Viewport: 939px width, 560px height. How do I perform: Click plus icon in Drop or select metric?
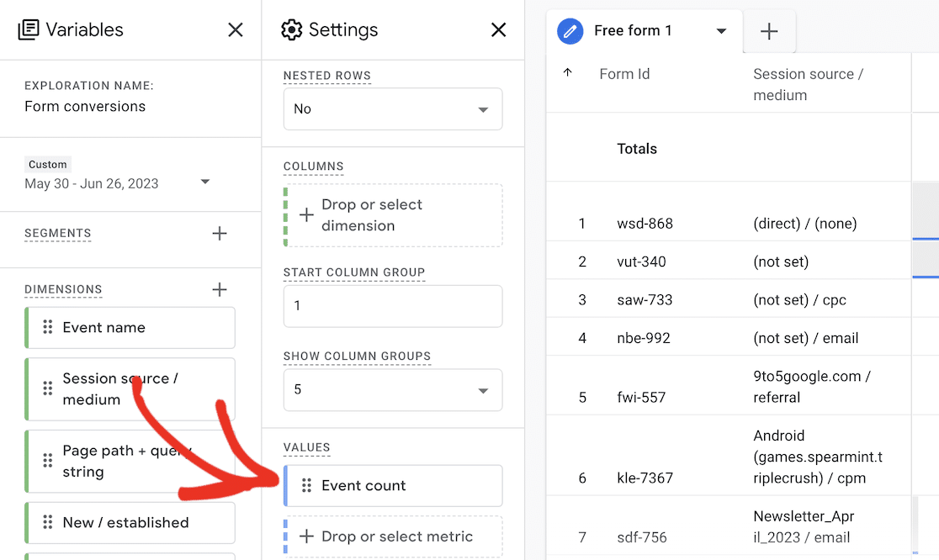coord(306,536)
